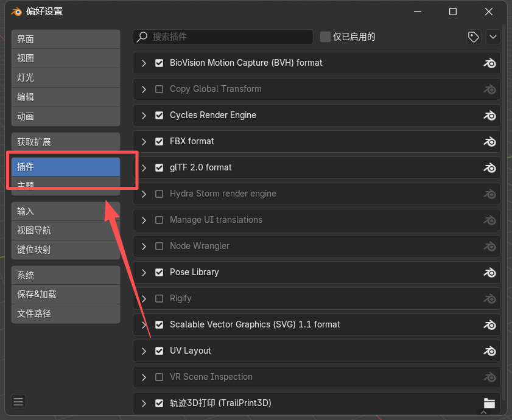Open the hamburger preferences menu
The image size is (512, 420).
18,401
